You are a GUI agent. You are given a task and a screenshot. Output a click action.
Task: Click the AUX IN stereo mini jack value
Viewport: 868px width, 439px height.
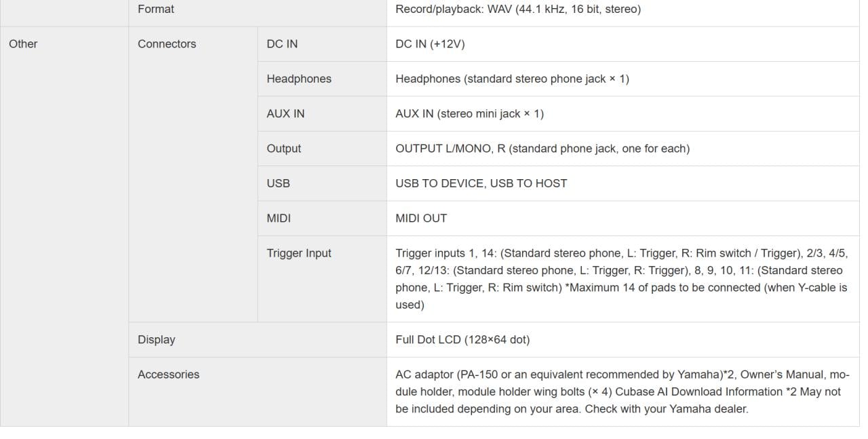click(469, 114)
